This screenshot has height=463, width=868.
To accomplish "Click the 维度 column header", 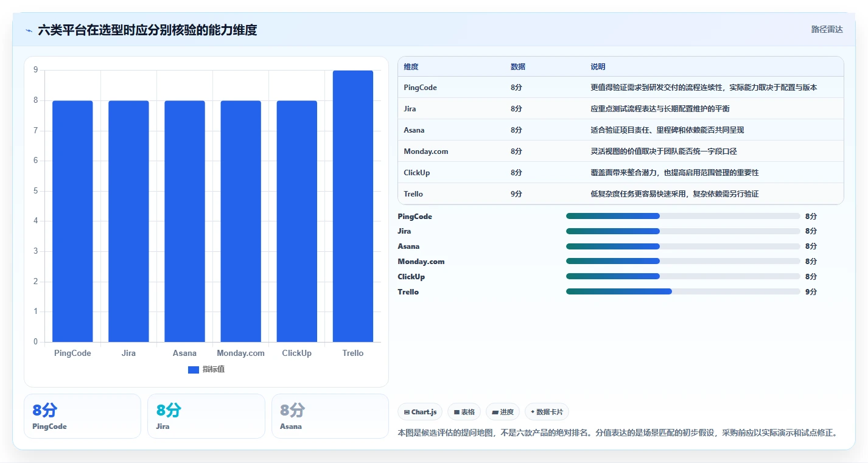I will [411, 67].
